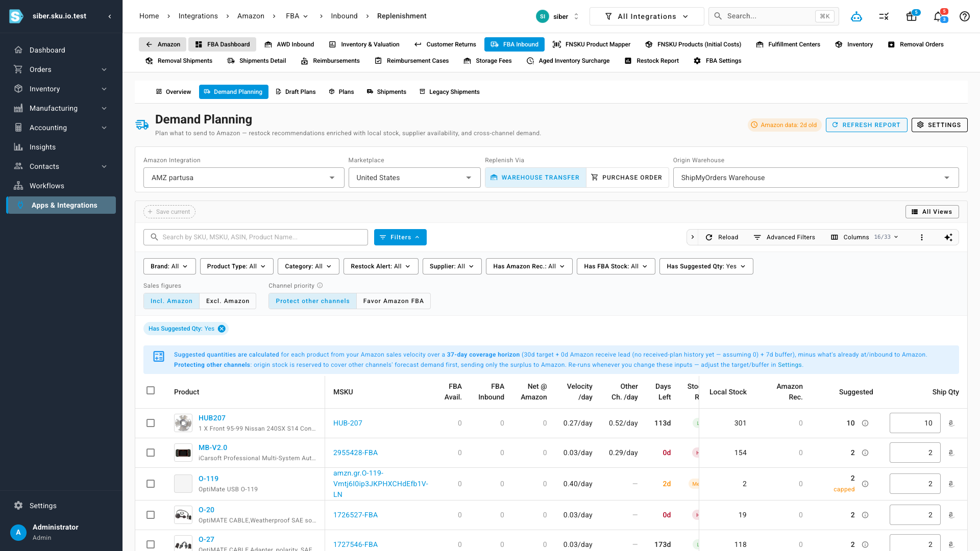
Task: Focus the SKU, MSKU, ASIN search field
Action: coord(256,237)
